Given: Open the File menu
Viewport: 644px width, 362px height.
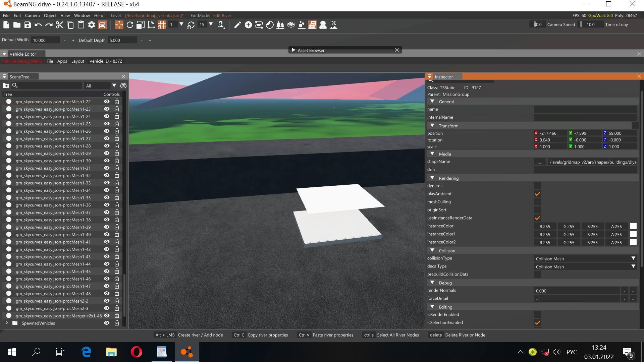Looking at the screenshot, I should 6,15.
